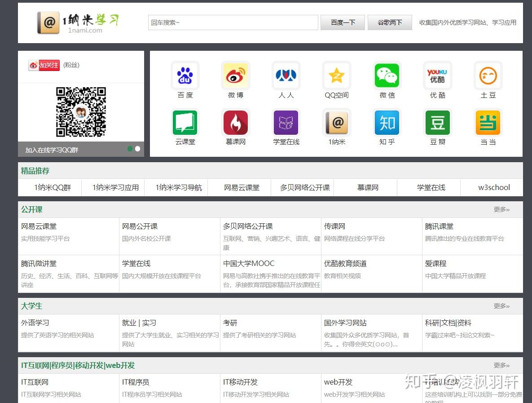The height and width of the screenshot is (403, 532).
Task: Open 优酷教育频道 link
Action: pyautogui.click(x=345, y=263)
